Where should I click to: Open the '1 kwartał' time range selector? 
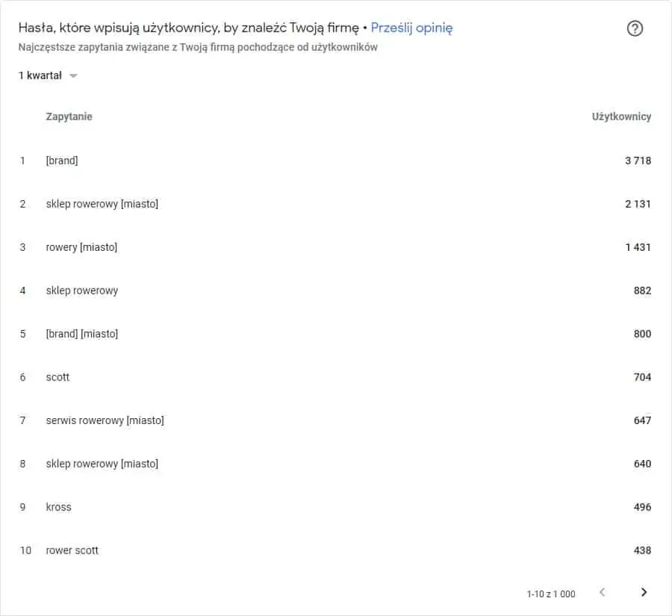(x=48, y=75)
